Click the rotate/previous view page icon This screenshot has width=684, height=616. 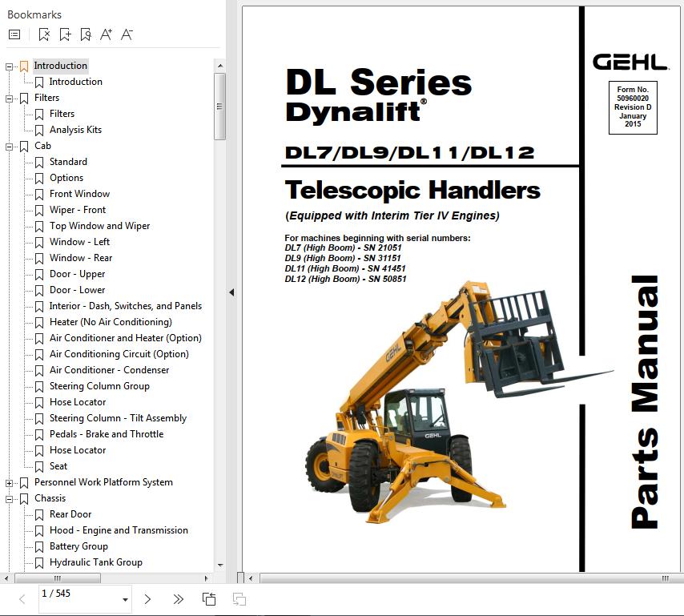(209, 599)
